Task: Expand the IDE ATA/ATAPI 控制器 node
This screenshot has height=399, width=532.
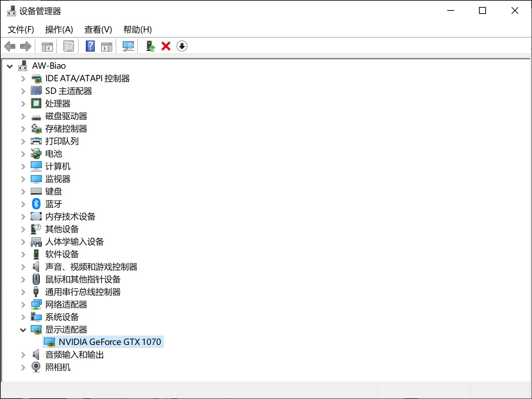Action: click(x=23, y=78)
